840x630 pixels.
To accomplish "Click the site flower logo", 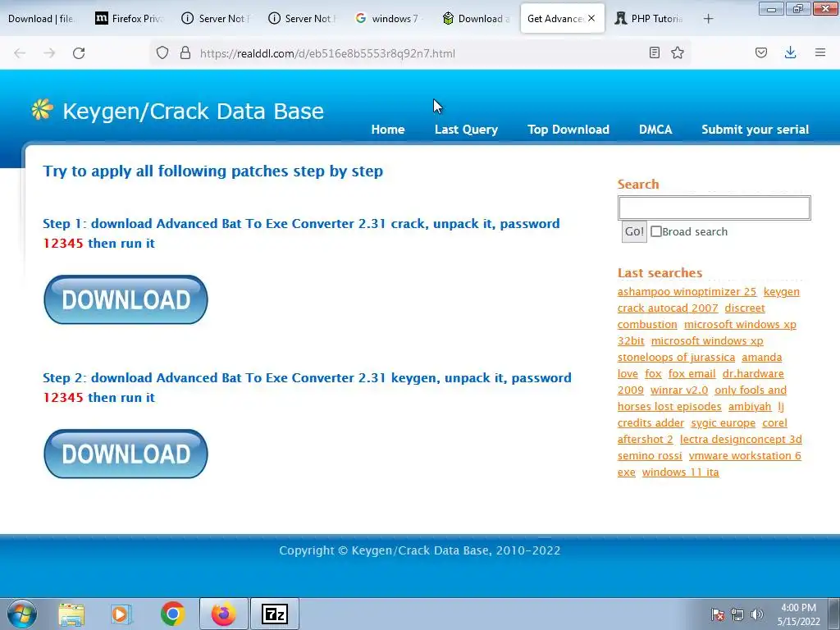I will pos(42,109).
